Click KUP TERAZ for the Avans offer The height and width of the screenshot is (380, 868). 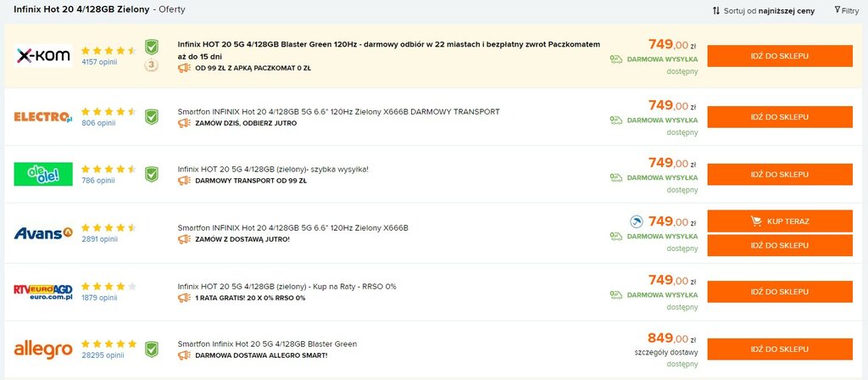780,221
